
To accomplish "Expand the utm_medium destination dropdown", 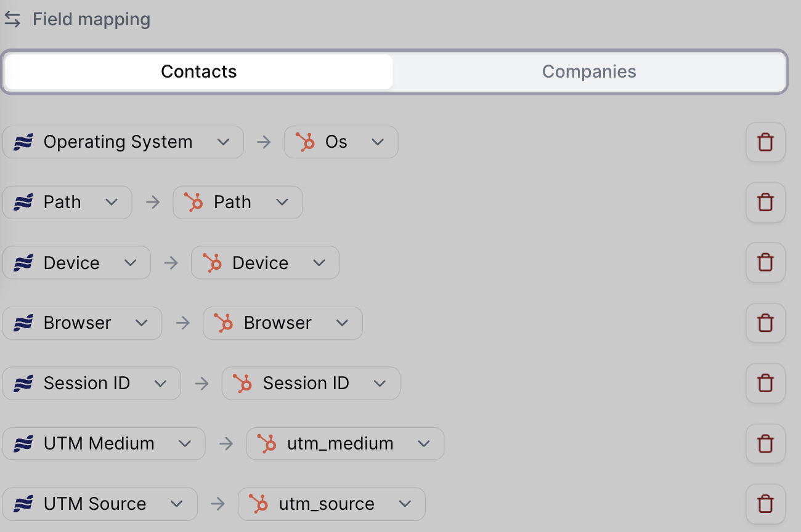I will 345,443.
